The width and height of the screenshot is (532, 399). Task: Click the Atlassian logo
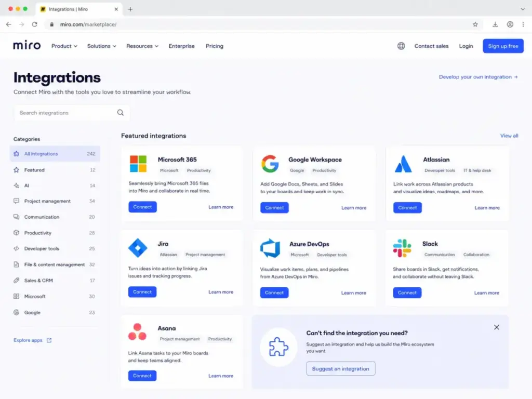403,164
